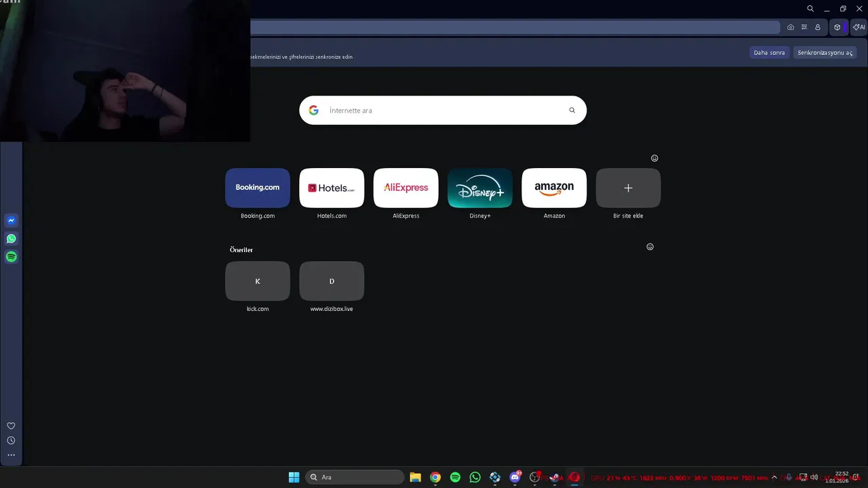Open the www.dizibox.live suggestion tile
This screenshot has height=488, width=868.
point(332,281)
